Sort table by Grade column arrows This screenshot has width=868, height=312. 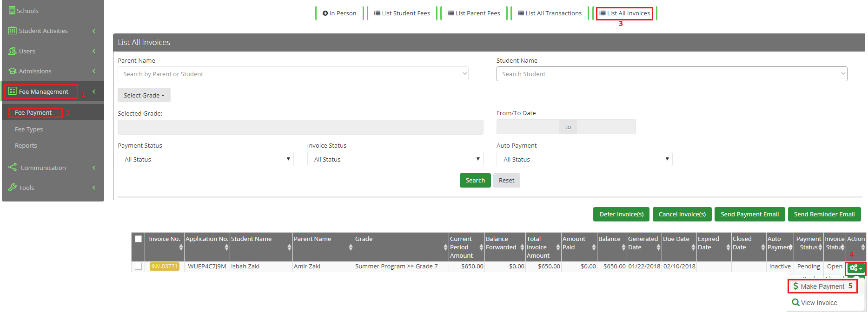pos(445,247)
